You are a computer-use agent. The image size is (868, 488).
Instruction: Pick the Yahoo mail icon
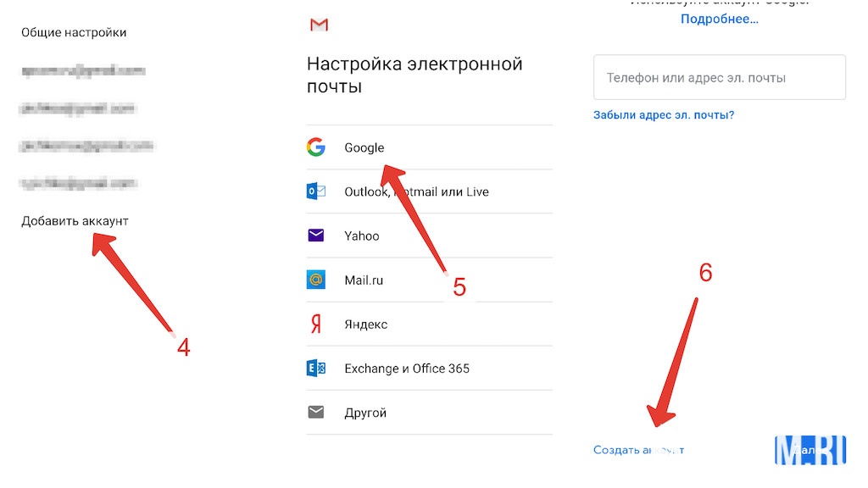[x=316, y=236]
